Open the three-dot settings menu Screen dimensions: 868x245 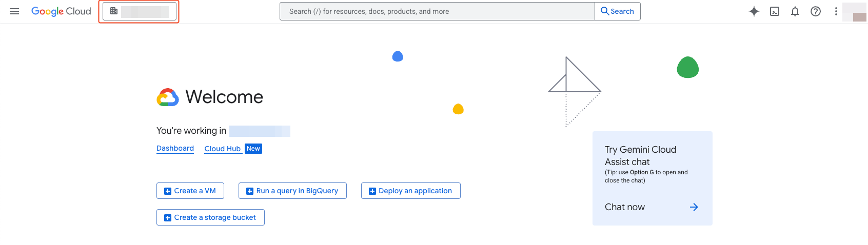[x=836, y=11]
